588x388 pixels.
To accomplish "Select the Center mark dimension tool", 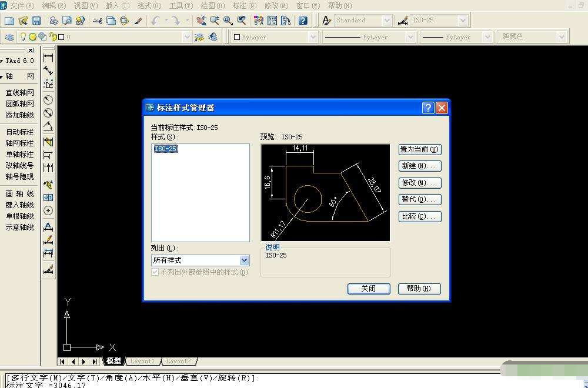I will 48,210.
